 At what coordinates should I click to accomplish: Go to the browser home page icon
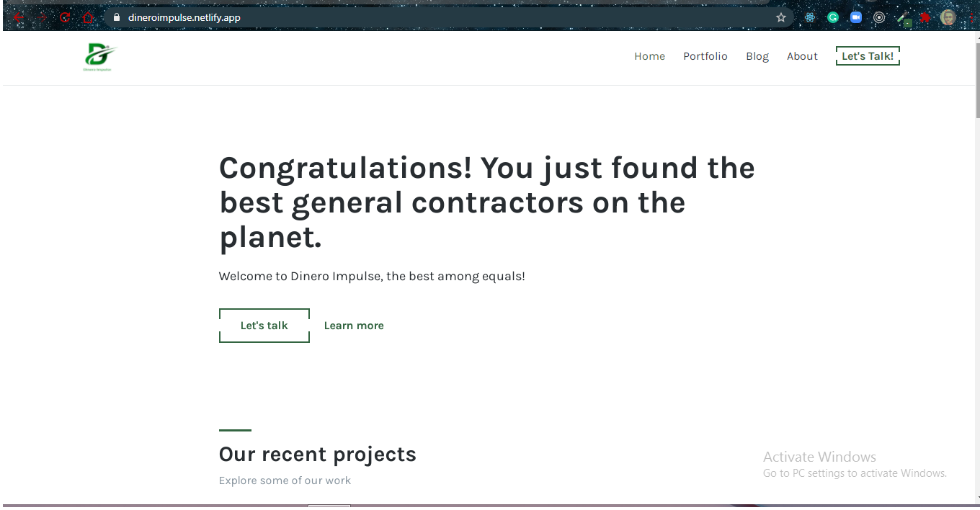[x=88, y=17]
